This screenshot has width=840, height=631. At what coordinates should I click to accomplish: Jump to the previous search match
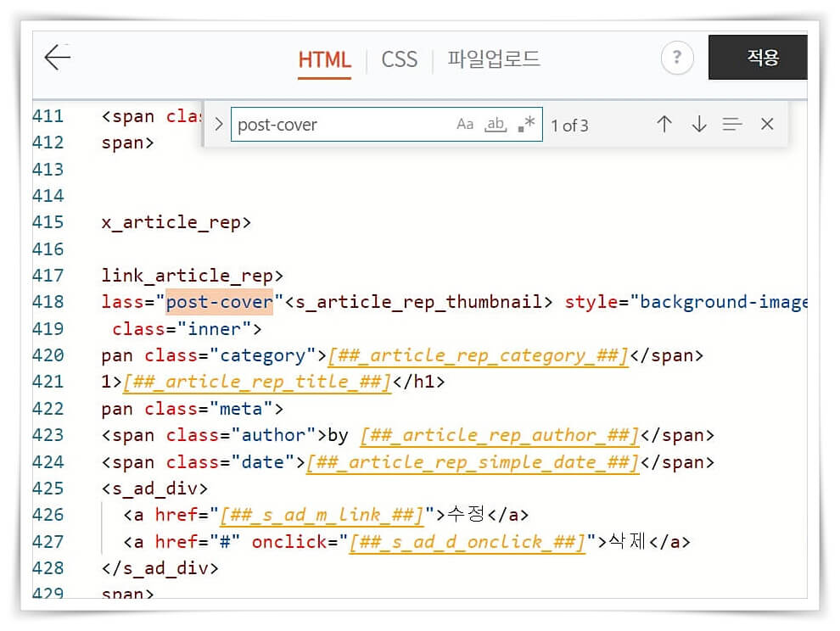pos(664,124)
